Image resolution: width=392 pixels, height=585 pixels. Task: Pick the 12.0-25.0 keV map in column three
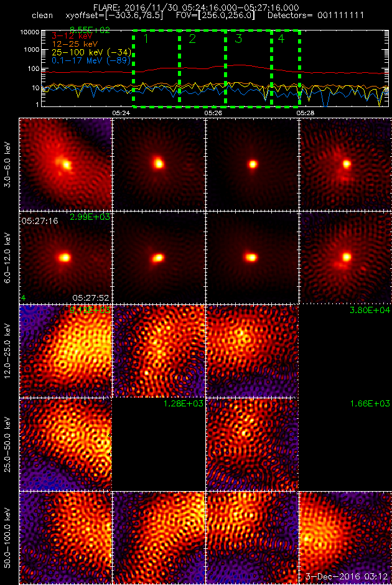[252, 351]
